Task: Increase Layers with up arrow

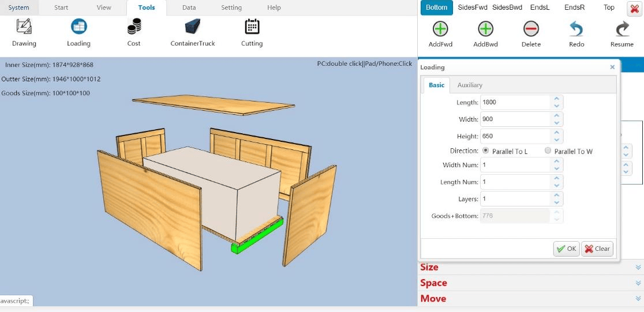Action: pyautogui.click(x=556, y=196)
